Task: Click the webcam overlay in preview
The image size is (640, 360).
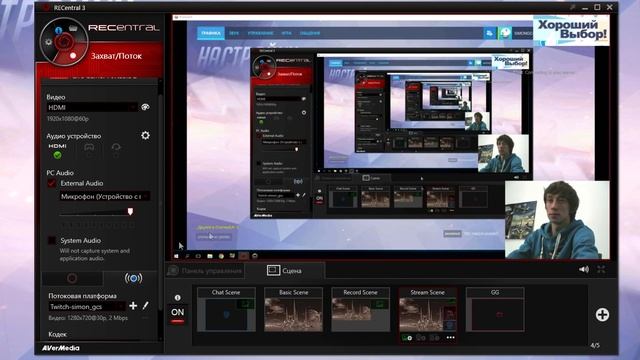Action: pyautogui.click(x=557, y=220)
